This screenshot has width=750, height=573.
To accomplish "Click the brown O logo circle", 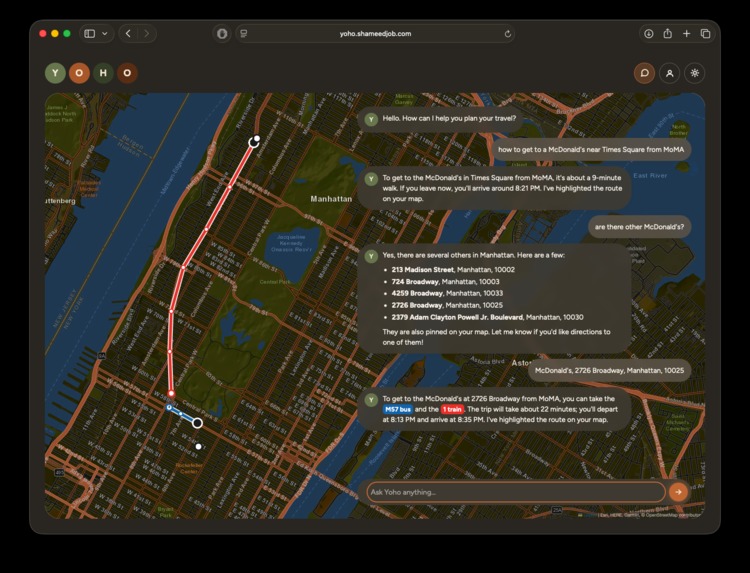I will (127, 73).
